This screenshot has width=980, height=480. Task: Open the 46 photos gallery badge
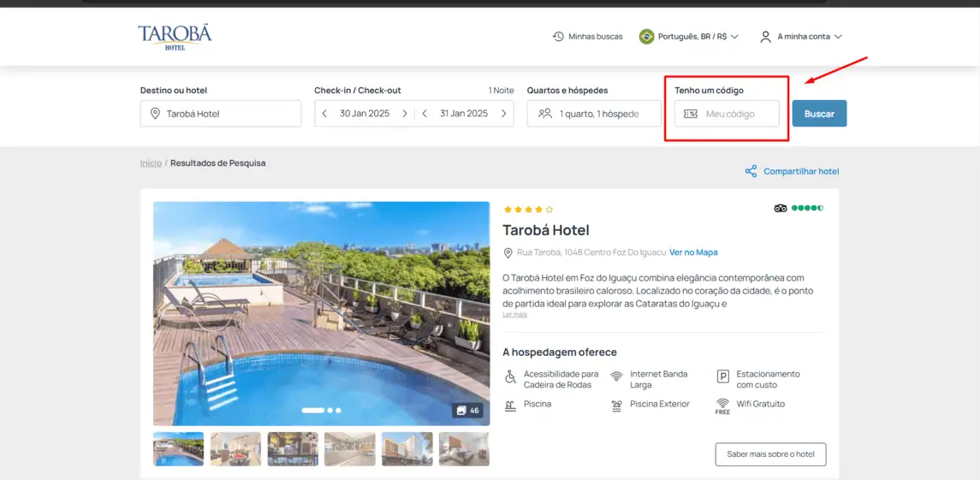coord(467,411)
